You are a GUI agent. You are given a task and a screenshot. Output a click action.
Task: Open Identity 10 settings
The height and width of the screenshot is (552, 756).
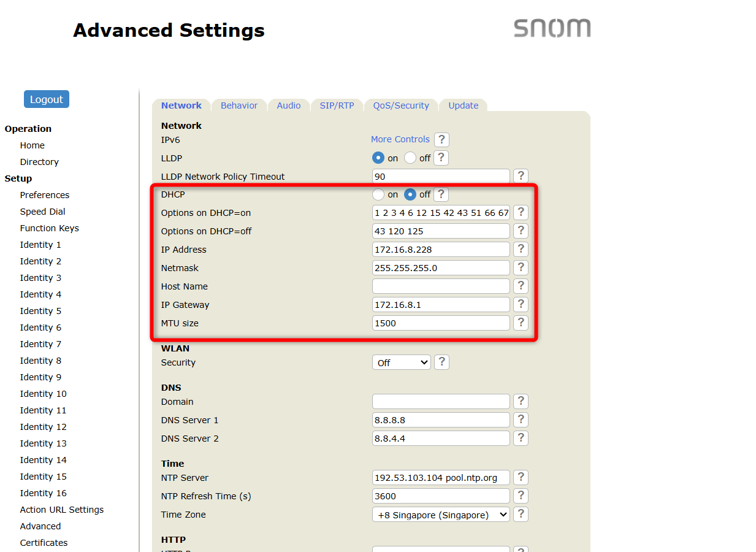[x=44, y=394]
